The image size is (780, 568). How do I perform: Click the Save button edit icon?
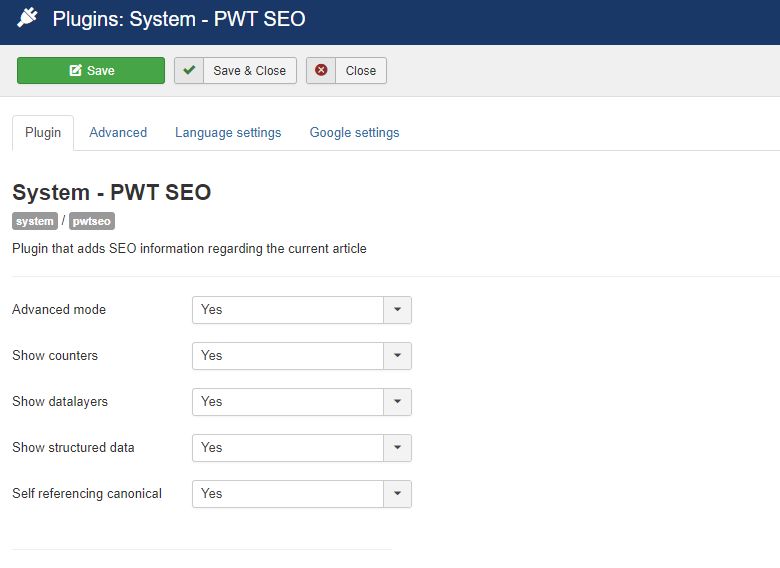click(75, 71)
